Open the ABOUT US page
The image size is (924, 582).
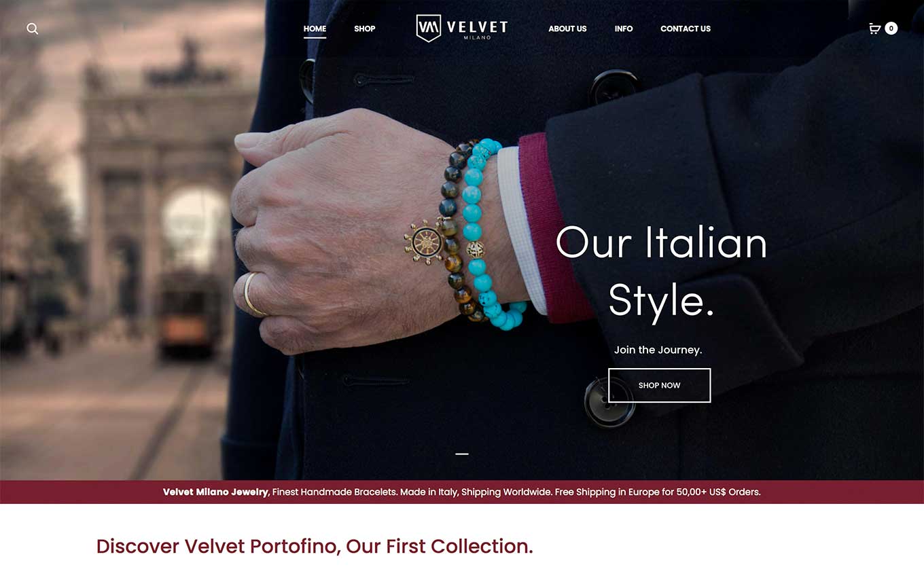[x=567, y=29]
